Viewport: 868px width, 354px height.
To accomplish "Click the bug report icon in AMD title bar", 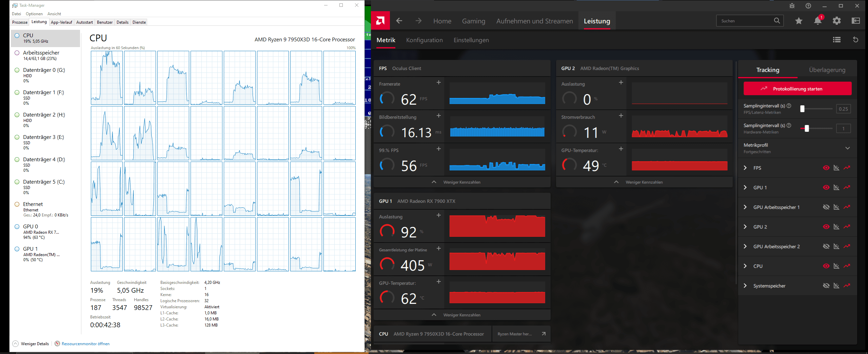I will coord(792,6).
